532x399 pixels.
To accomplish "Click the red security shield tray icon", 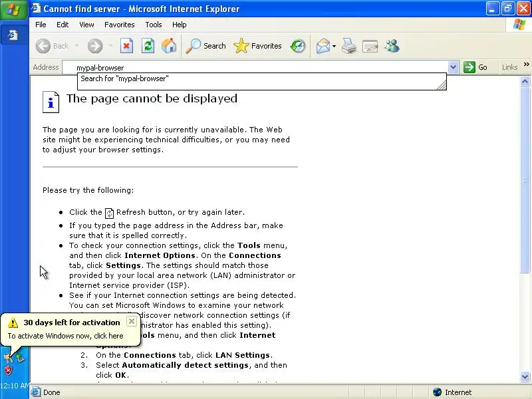I will pyautogui.click(x=8, y=370).
